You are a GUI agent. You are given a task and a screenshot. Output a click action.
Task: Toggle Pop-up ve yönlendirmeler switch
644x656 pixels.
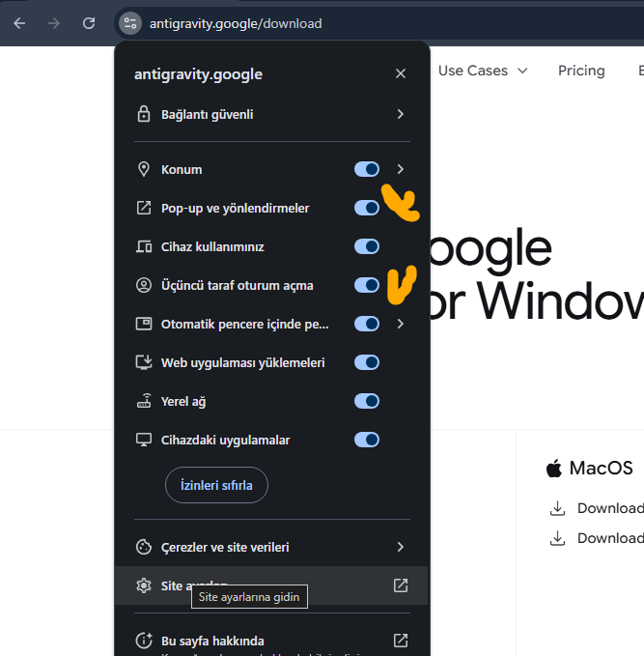(367, 208)
